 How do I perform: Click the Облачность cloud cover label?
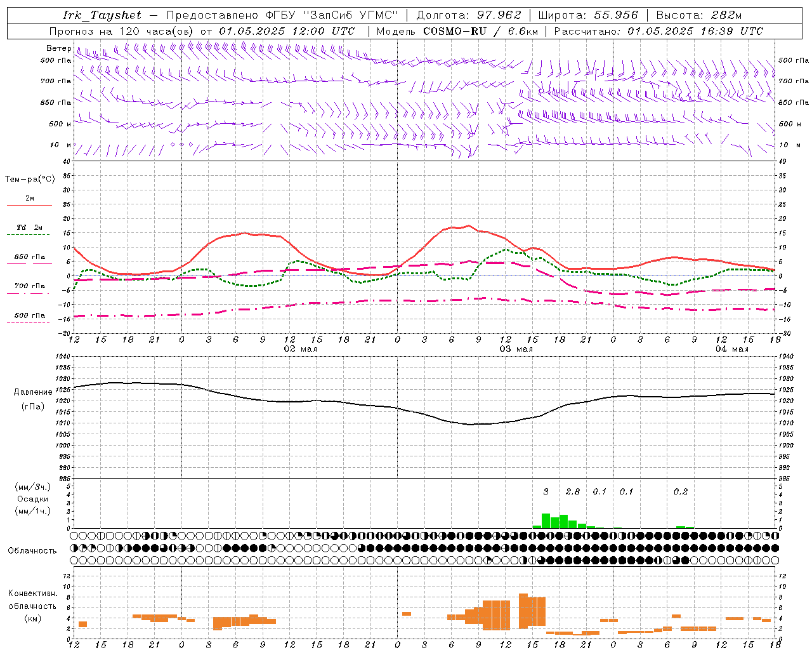32,550
